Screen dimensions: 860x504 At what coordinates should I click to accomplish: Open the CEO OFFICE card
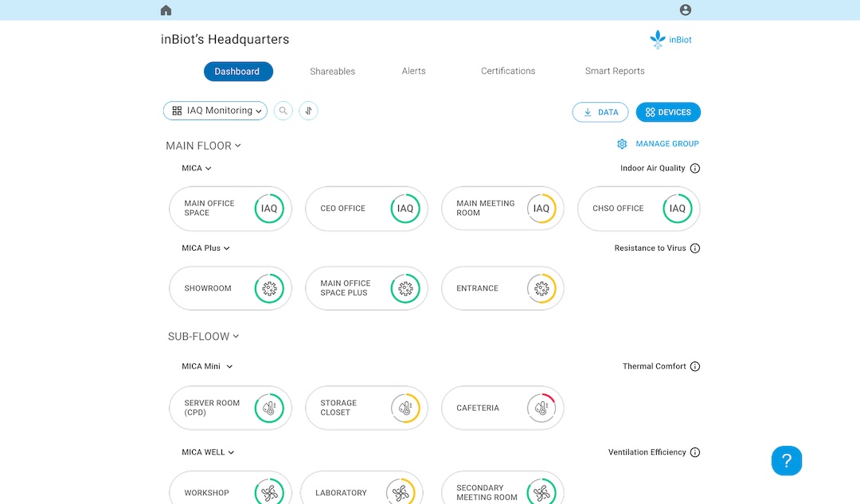[366, 209]
